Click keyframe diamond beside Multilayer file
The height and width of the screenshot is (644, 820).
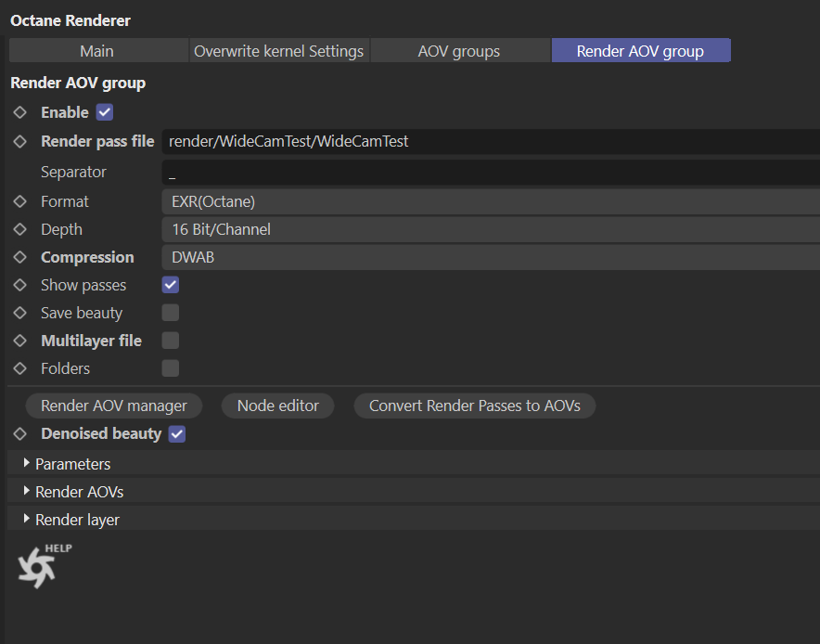point(20,341)
